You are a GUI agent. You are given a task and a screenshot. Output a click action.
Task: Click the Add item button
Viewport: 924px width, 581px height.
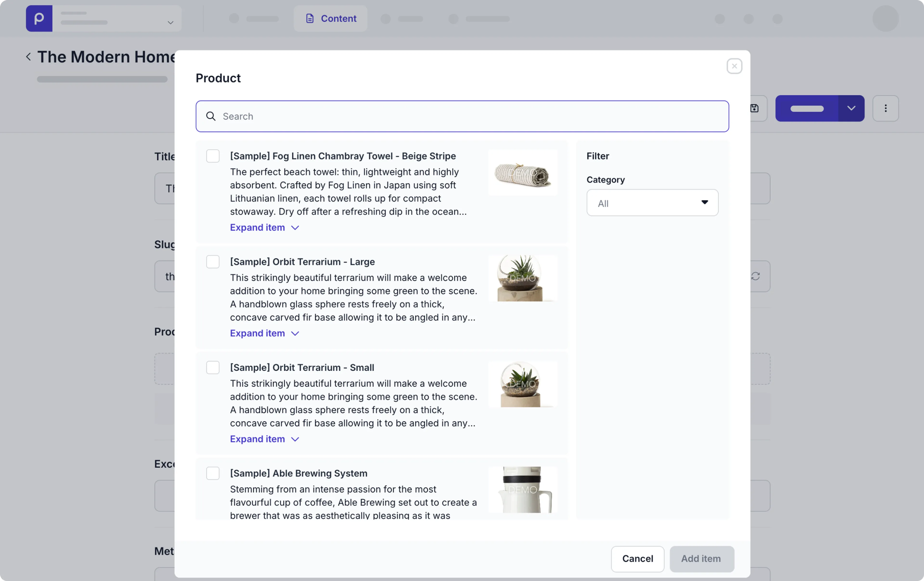pyautogui.click(x=701, y=559)
